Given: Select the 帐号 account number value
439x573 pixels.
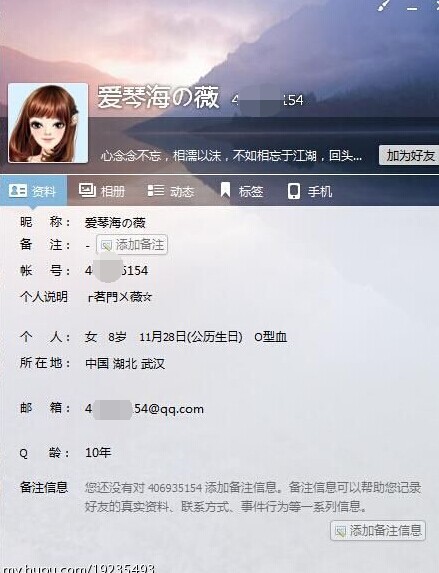Looking at the screenshot, I should click(x=116, y=271).
